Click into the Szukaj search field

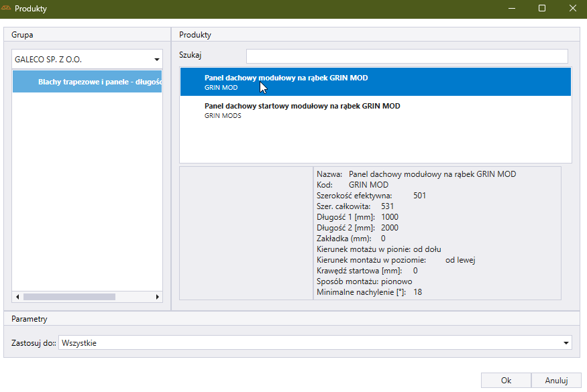[x=407, y=56]
